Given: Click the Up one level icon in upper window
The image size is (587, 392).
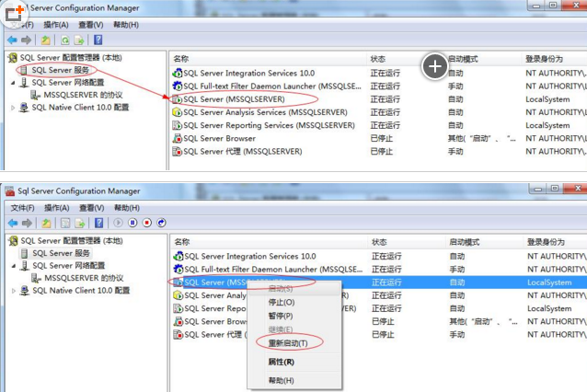Looking at the screenshot, I should coord(46,40).
